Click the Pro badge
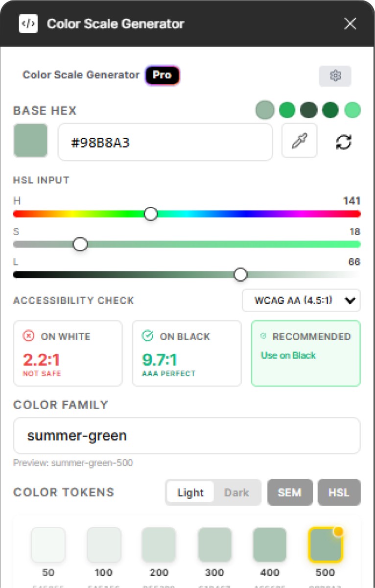The image size is (375, 588). point(162,75)
